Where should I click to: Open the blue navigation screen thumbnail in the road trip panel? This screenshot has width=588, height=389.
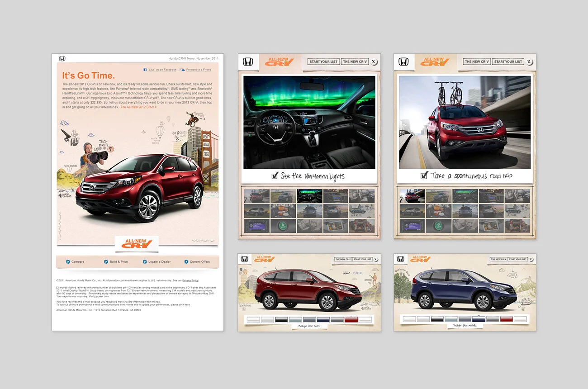click(412, 226)
